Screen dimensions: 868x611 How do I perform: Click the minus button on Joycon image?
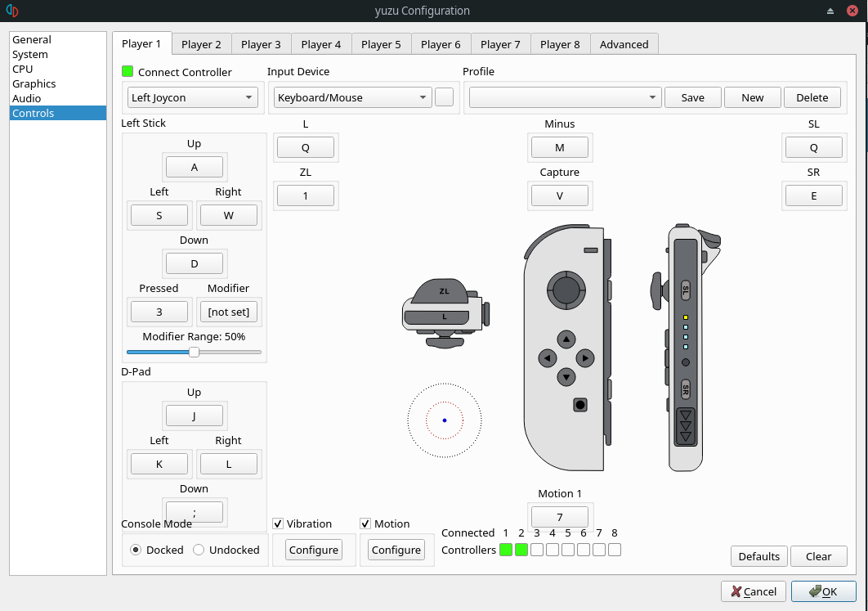click(x=591, y=250)
